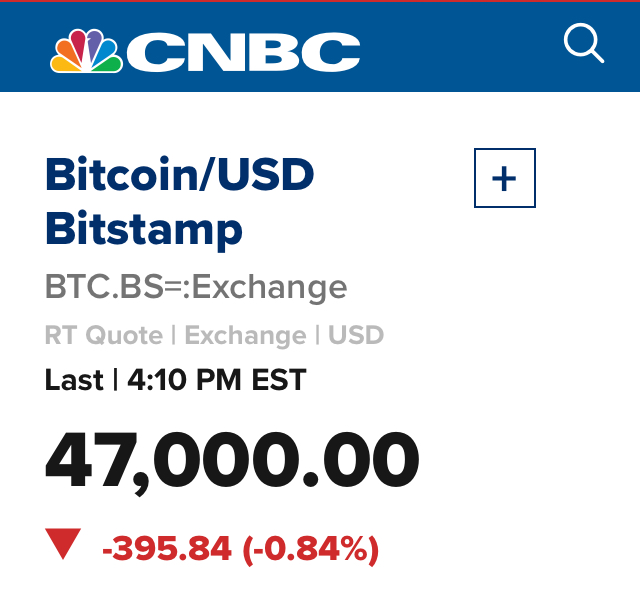Select the Bitcoin/USD title heading
The height and width of the screenshot is (604, 640).
tap(180, 177)
